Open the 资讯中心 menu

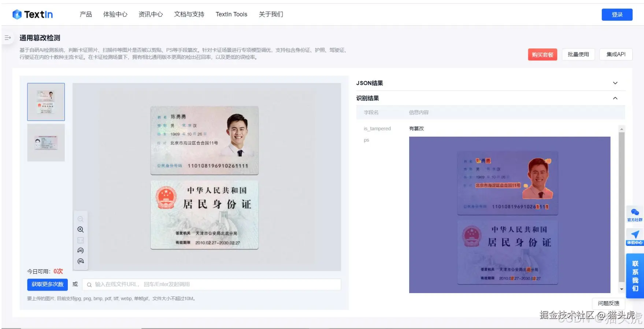(151, 14)
